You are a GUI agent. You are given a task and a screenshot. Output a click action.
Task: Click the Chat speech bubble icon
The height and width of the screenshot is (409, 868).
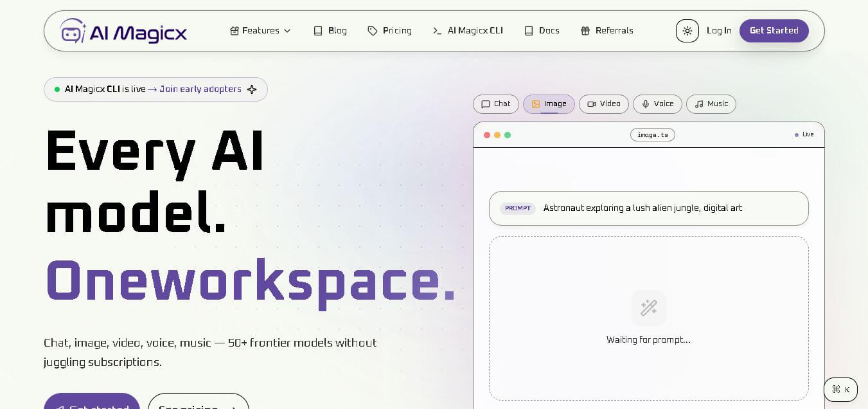[x=486, y=104]
